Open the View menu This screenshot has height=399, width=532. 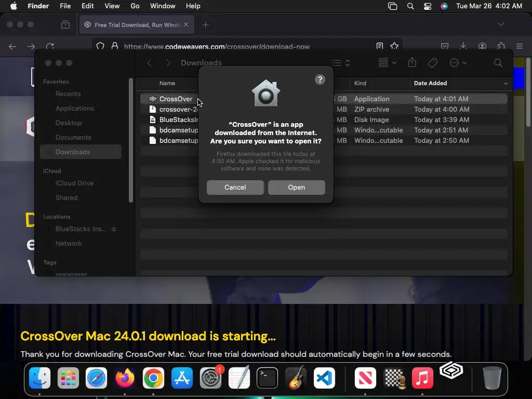[x=112, y=6]
